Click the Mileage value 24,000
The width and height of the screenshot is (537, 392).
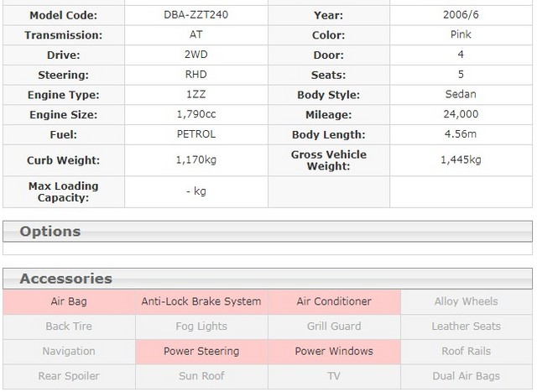[x=461, y=114]
